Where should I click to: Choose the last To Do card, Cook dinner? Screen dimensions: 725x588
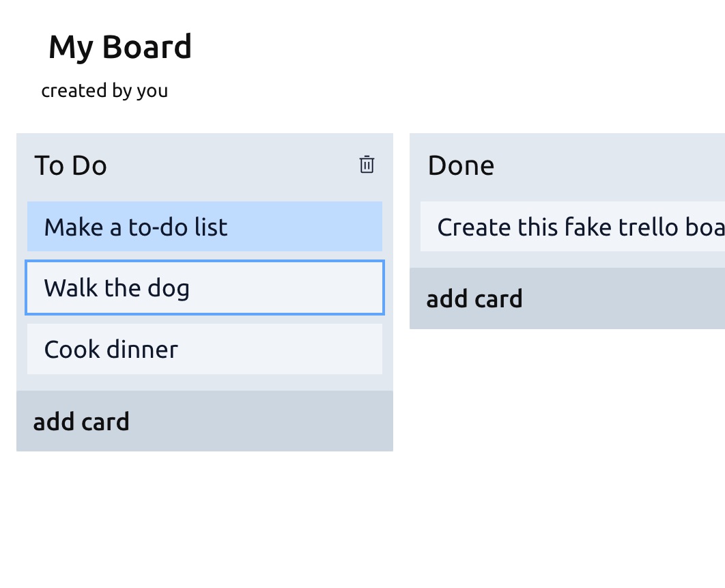coord(205,349)
